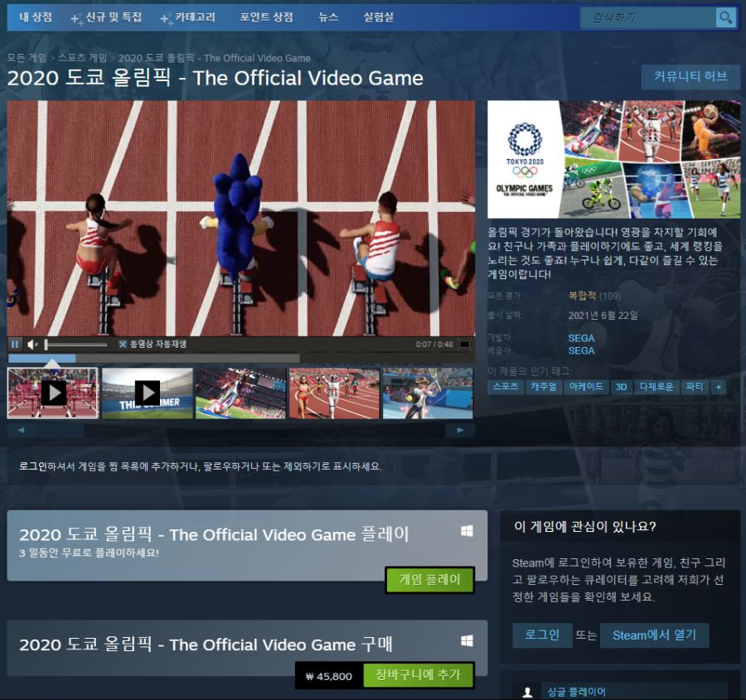Click the 커뮤니티 허브 button
Viewport: 746px width, 700px height.
tap(690, 76)
